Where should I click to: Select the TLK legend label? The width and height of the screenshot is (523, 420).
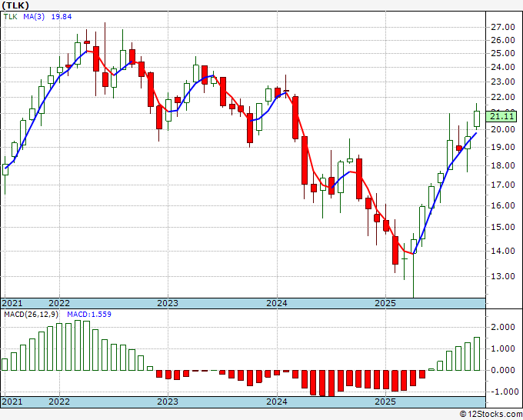coord(10,17)
